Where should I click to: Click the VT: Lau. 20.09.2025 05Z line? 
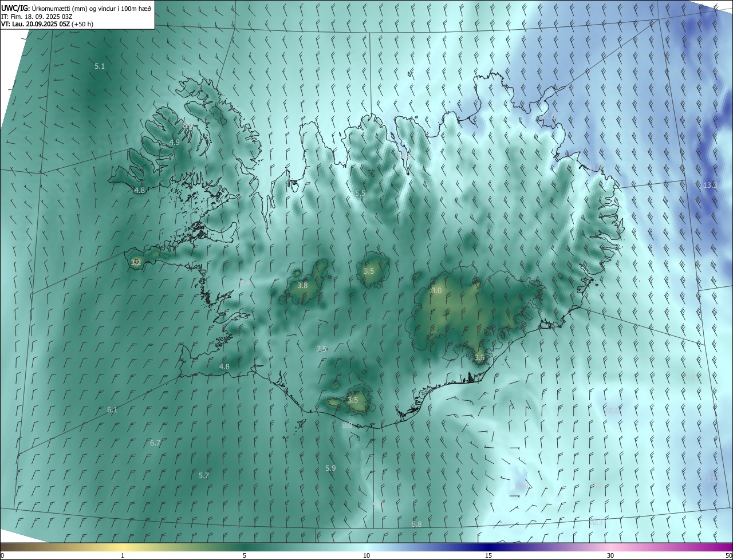point(47,24)
